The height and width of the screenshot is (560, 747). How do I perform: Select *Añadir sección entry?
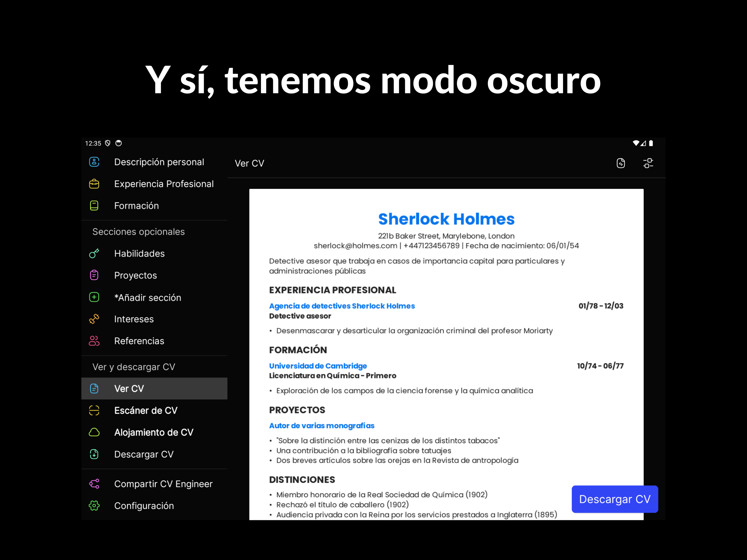point(154,297)
